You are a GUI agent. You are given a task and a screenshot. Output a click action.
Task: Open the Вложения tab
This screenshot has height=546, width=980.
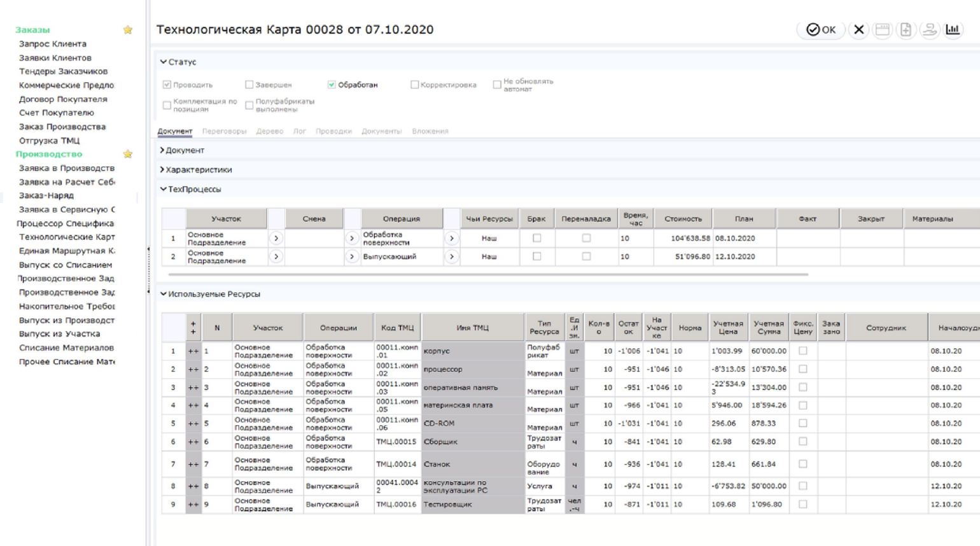click(430, 131)
